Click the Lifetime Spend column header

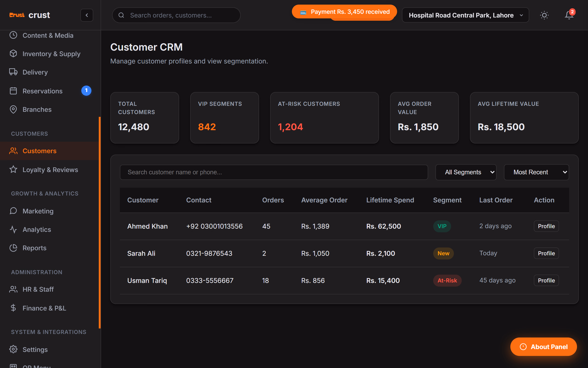[390, 200]
